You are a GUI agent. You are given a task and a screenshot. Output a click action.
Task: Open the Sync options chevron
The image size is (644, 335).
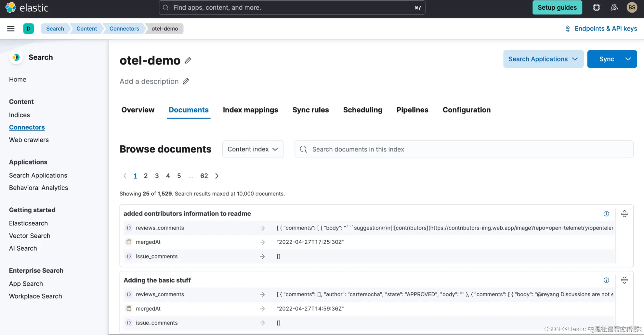(628, 59)
